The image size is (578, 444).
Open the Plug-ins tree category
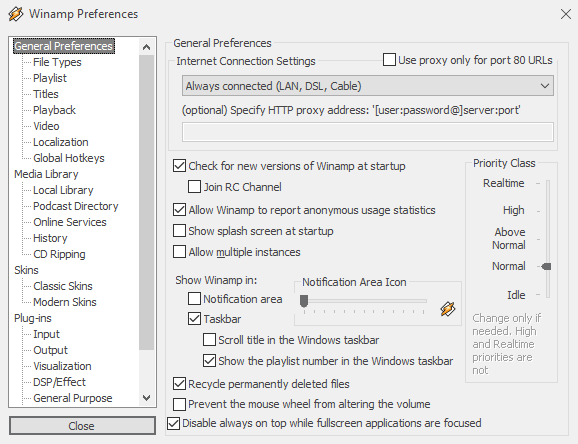pos(33,318)
